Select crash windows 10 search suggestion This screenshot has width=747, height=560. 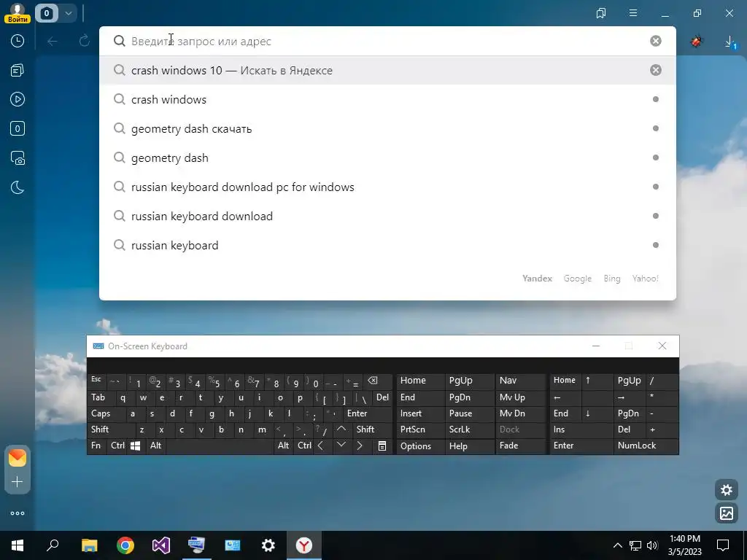pos(387,71)
